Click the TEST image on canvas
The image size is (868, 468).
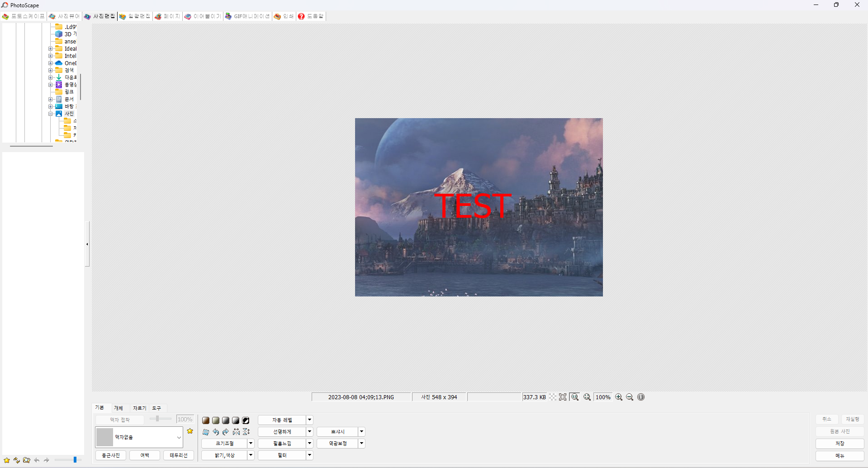point(479,207)
